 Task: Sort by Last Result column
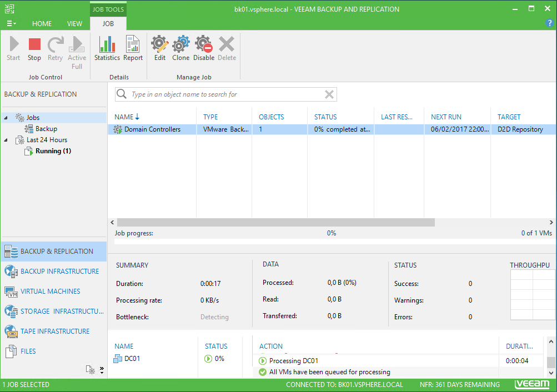tap(397, 117)
